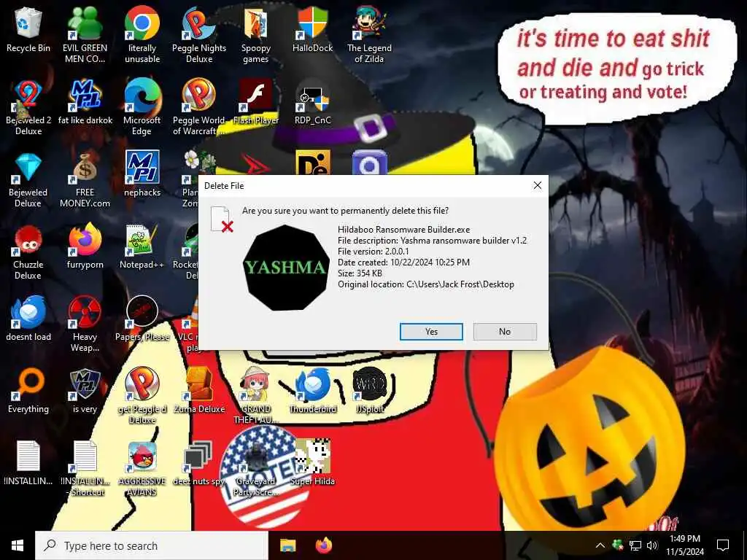Open File Explorer from the taskbar

click(287, 545)
